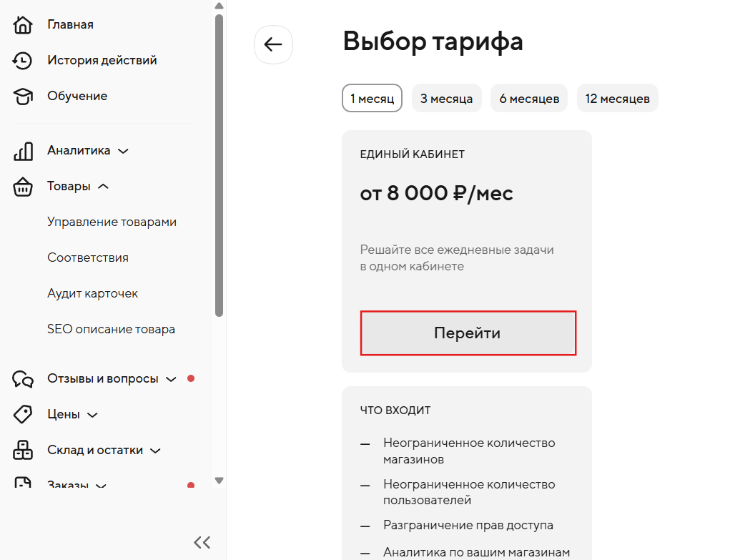
Task: Expand the Склад и остатки chevron
Action: 155,451
